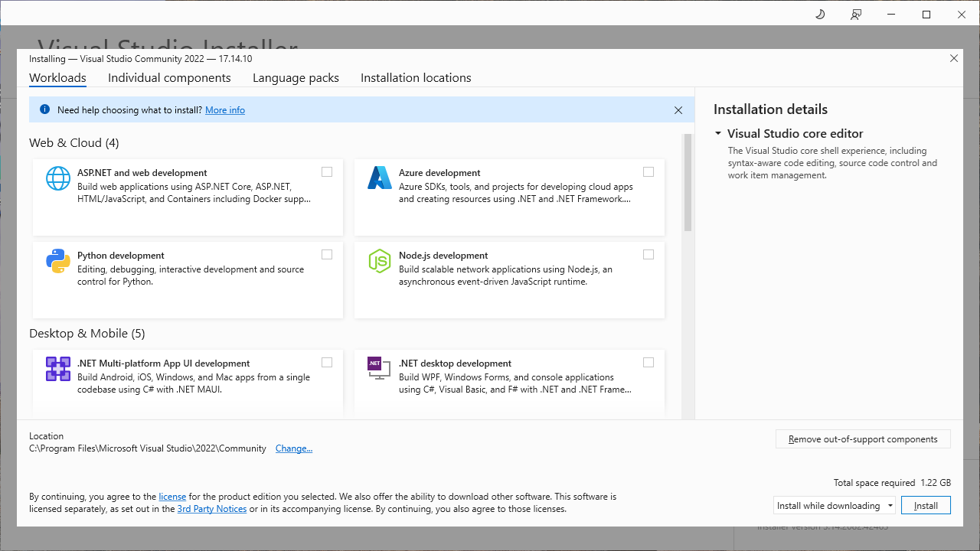Enable the Python development workload checkbox

pos(327,254)
